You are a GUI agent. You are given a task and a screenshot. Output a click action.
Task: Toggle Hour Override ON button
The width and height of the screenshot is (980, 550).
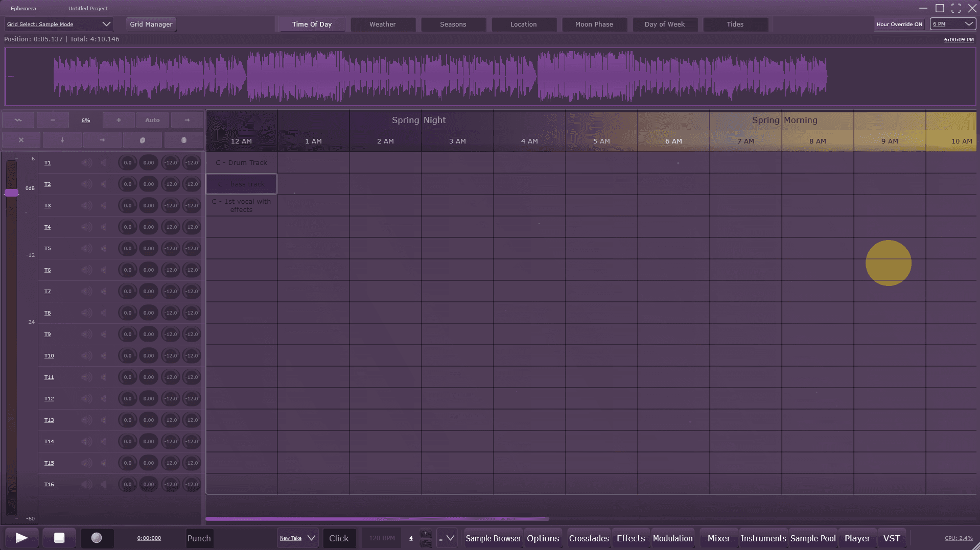[x=899, y=24]
